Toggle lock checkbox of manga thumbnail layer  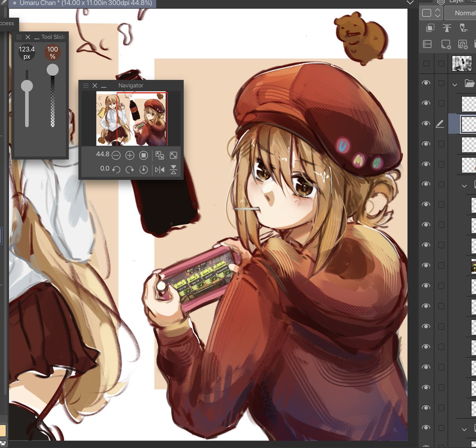point(441,63)
